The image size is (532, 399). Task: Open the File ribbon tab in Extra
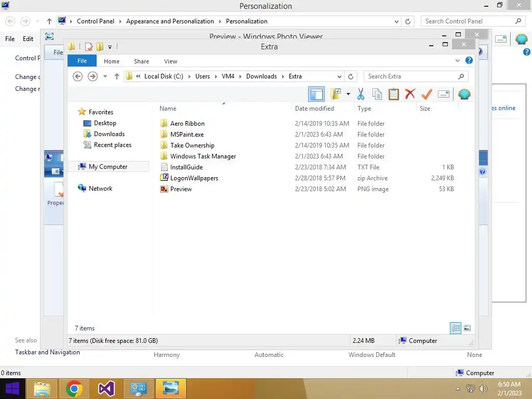82,61
